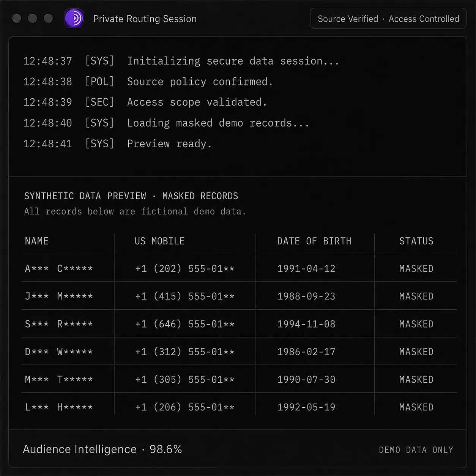
Task: Select the NAME column header
Action: (37, 241)
